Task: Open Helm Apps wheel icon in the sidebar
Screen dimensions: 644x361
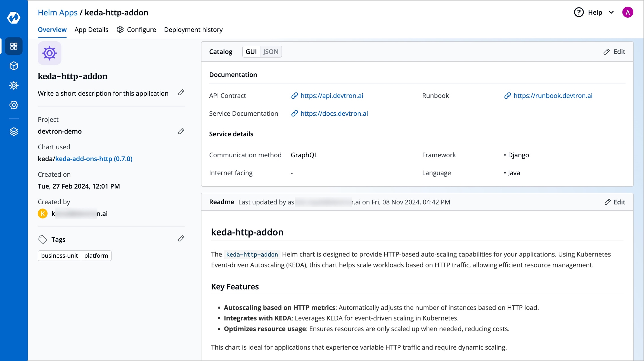Action: tap(14, 85)
